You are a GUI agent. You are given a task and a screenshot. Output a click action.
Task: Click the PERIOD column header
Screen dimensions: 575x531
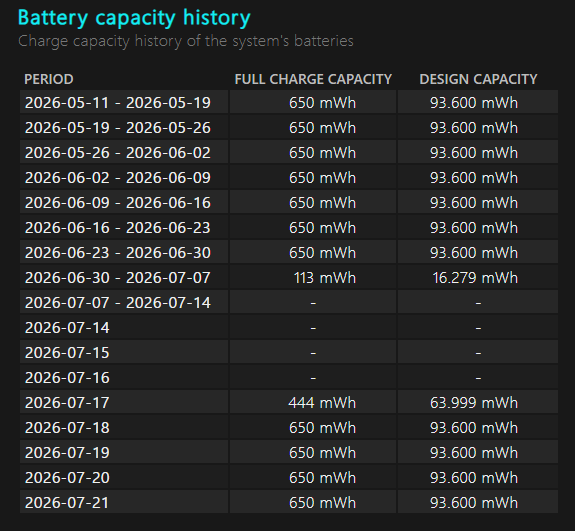point(49,79)
